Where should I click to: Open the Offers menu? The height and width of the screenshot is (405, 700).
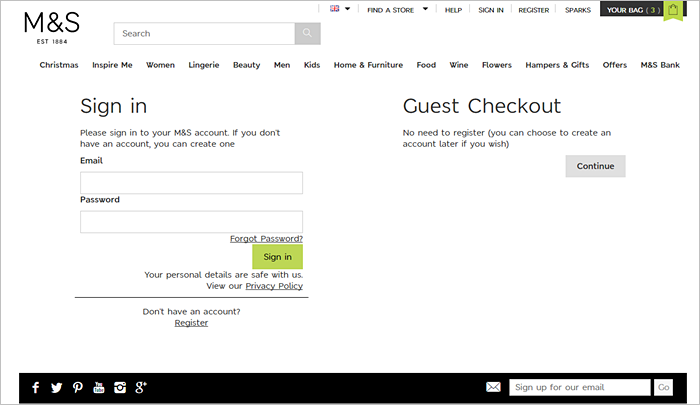[615, 65]
